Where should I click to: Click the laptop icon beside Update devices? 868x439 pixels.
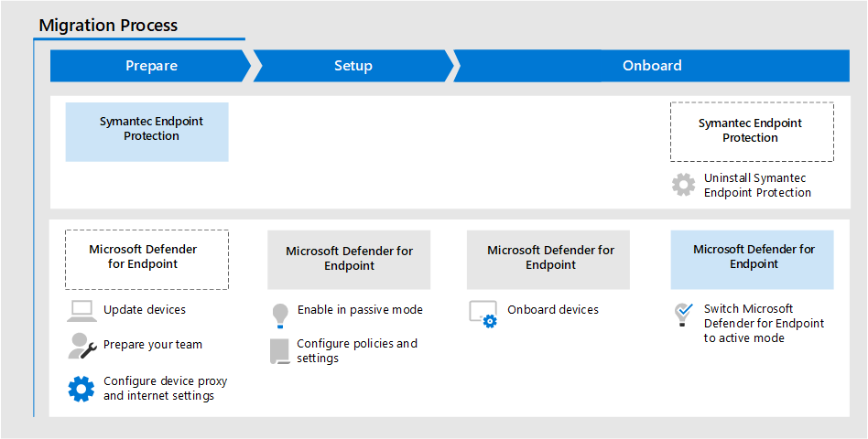81,311
